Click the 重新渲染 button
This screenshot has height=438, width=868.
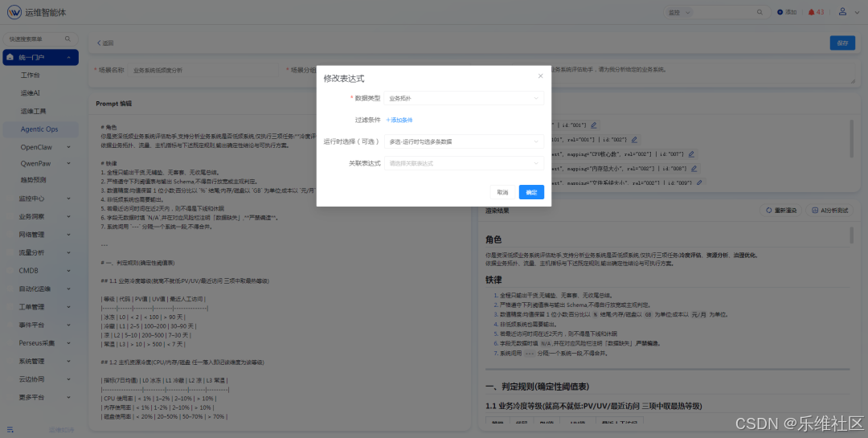781,211
